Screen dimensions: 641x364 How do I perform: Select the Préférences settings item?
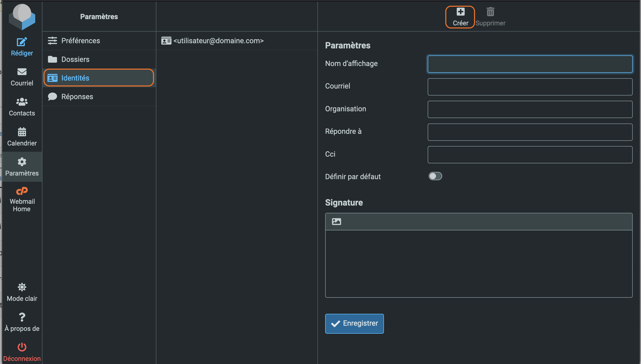(99, 41)
